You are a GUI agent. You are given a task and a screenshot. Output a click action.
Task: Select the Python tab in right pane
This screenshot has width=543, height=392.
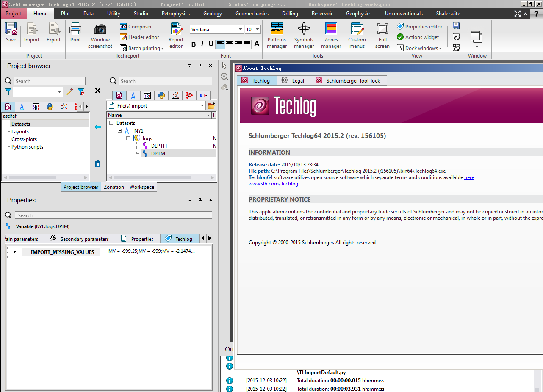161,95
